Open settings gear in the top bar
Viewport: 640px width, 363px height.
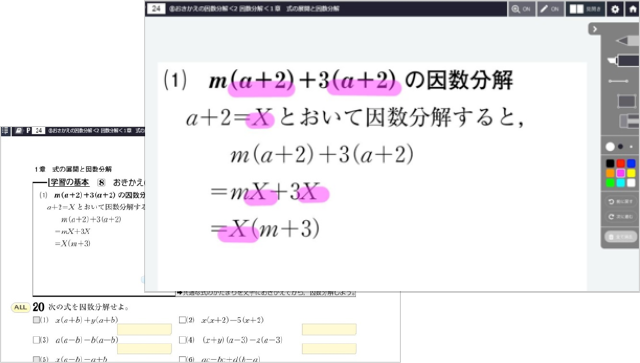pos(615,9)
